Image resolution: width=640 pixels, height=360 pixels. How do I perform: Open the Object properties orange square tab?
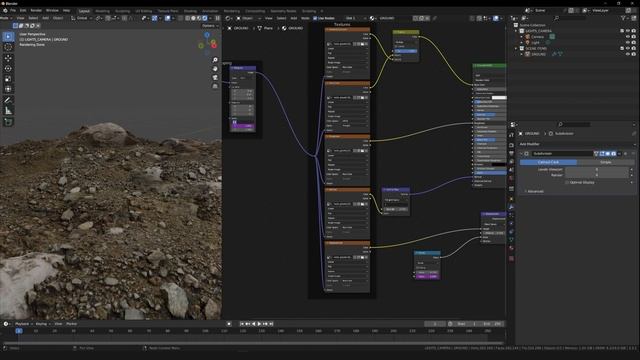511,199
